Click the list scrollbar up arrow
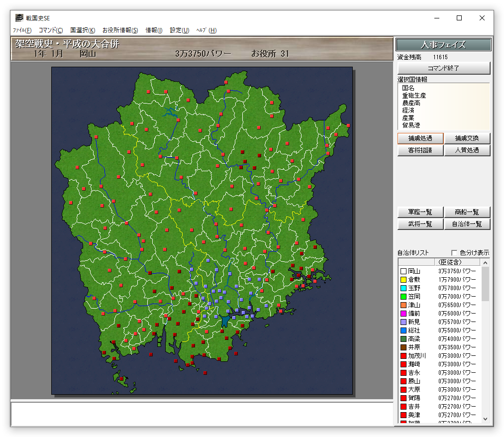504x437 pixels. point(485,262)
